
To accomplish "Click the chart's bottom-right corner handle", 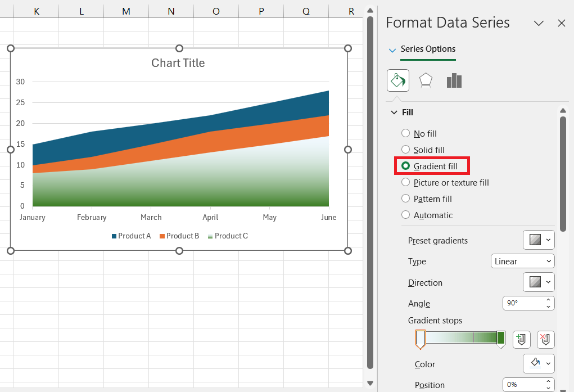I will (348, 251).
